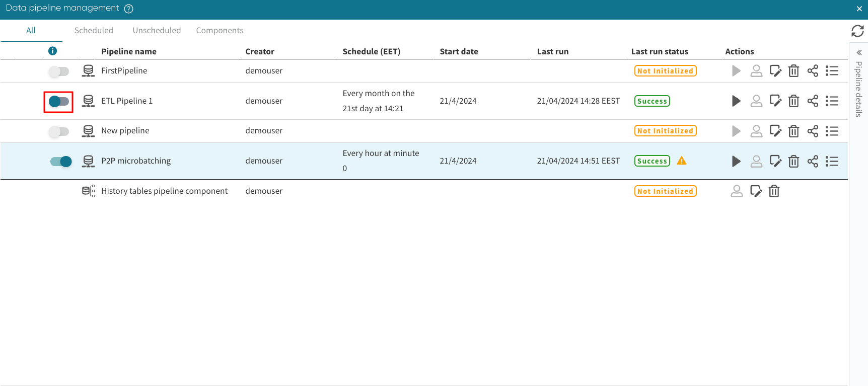The width and height of the screenshot is (868, 386).
Task: Click user icon for History tables component
Action: pyautogui.click(x=737, y=191)
